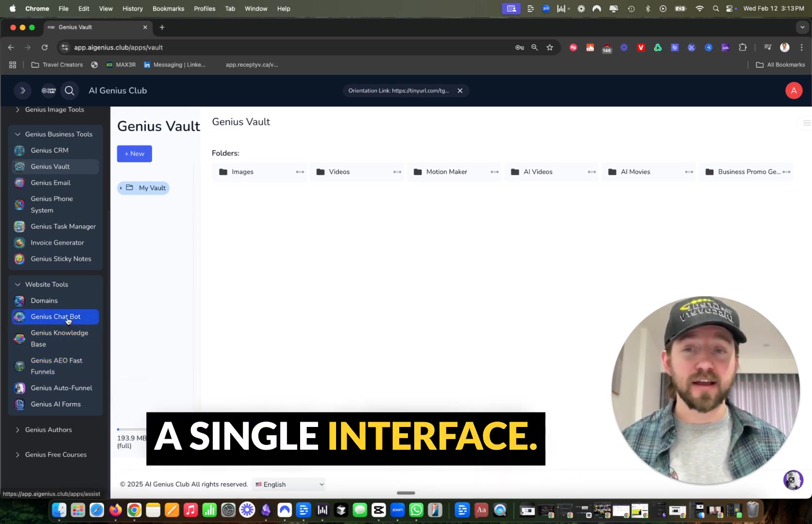Select the Genius Vault browser tab
This screenshot has width=812, height=524.
97,27
